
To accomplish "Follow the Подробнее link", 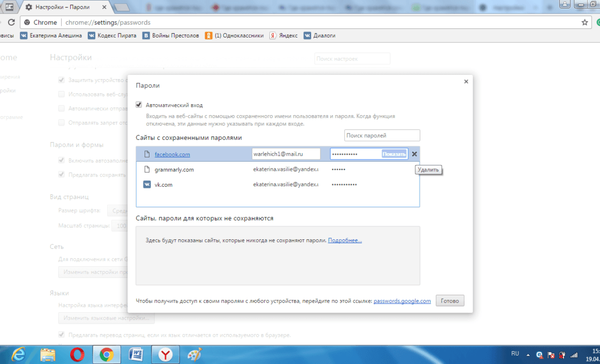I will click(345, 240).
